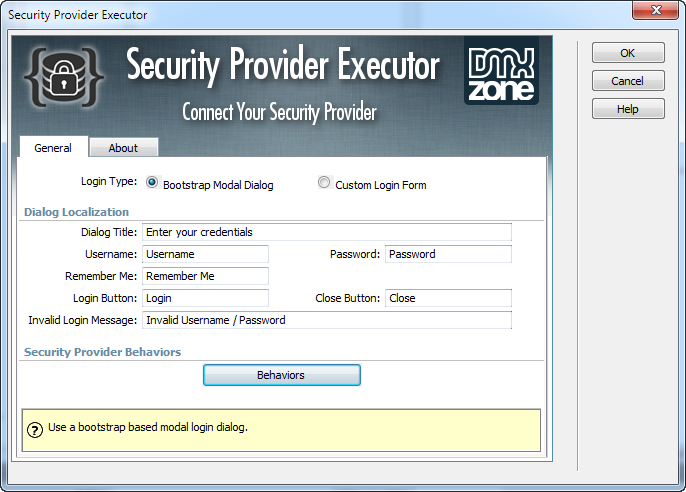Click the database padlock icon

64,77
